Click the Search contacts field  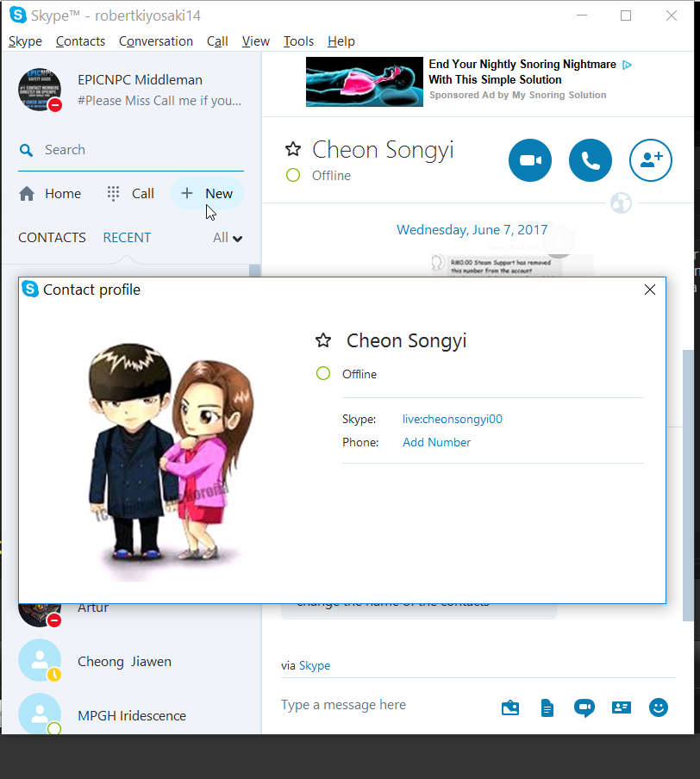[x=131, y=150]
